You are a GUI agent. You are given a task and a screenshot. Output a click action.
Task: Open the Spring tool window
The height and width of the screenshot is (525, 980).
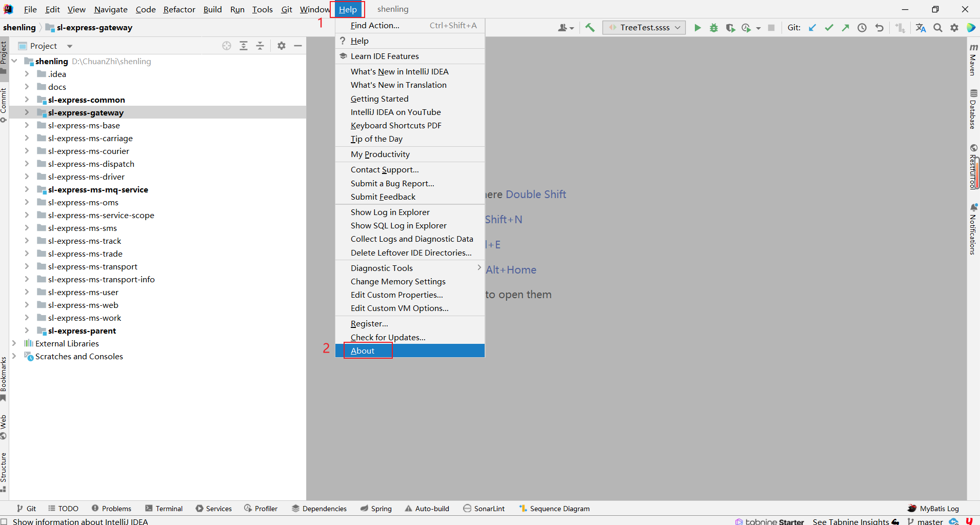coord(376,509)
